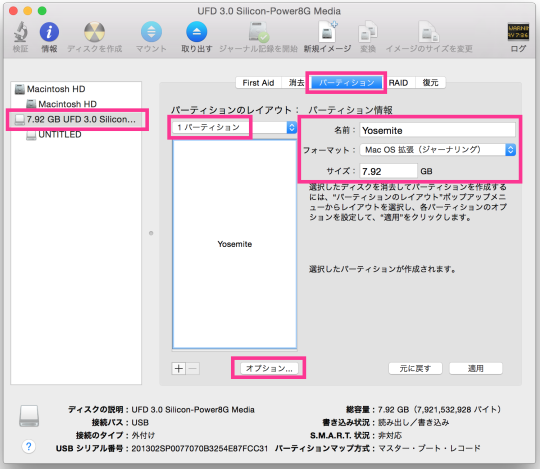This screenshot has height=469, width=540.
Task: Click the USB serial number text
Action: tap(200, 448)
